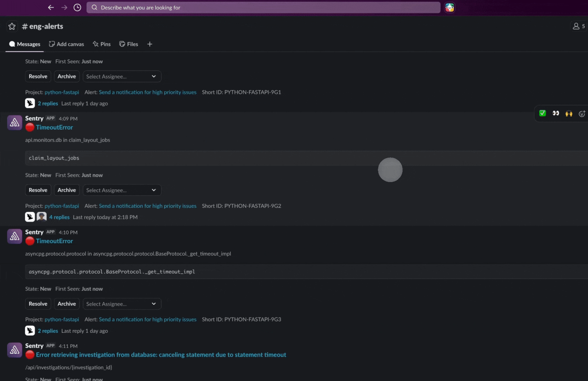Image resolution: width=588 pixels, height=381 pixels.
Task: Open the Error retrieving investigation link
Action: [161, 355]
